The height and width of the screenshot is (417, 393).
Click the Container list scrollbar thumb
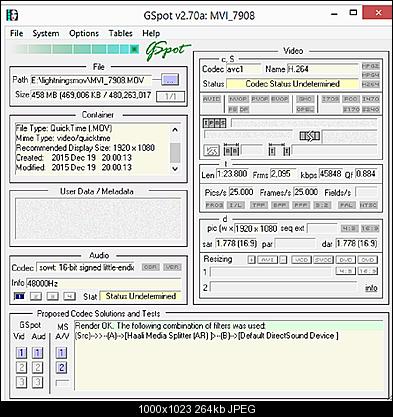[175, 153]
